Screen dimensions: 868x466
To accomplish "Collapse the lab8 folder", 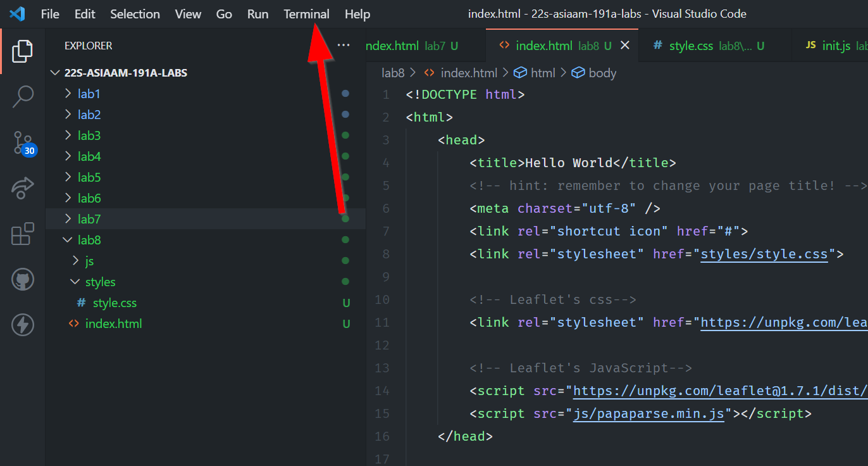I will click(89, 240).
